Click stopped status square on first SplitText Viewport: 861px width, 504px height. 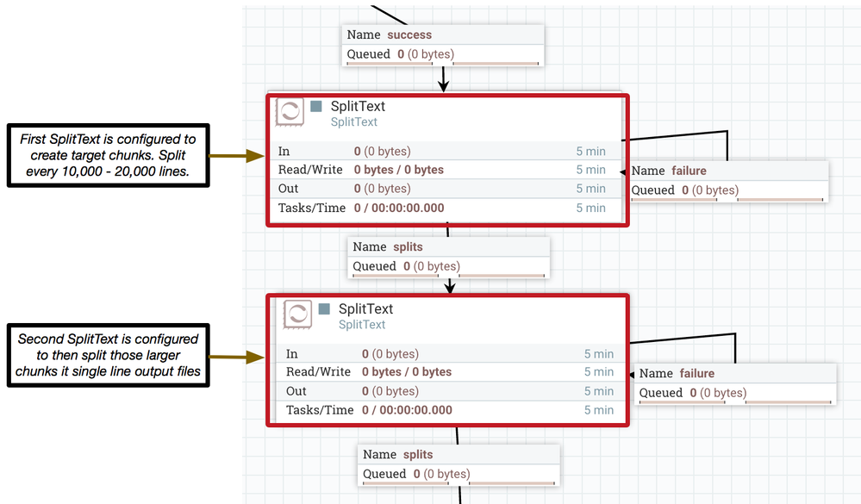[316, 106]
